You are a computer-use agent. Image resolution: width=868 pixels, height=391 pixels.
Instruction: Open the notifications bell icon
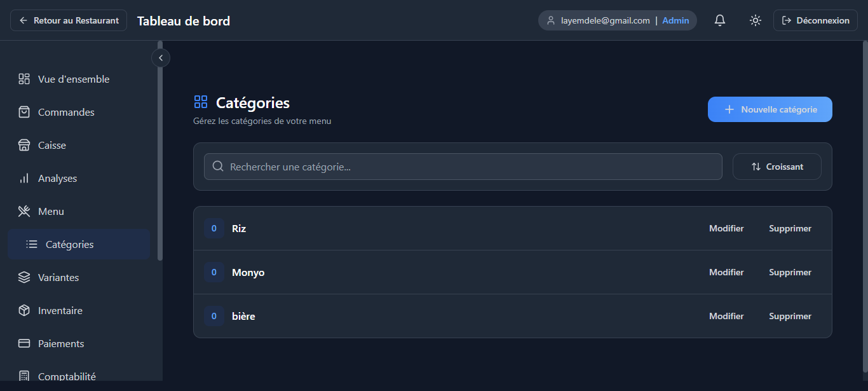[720, 20]
